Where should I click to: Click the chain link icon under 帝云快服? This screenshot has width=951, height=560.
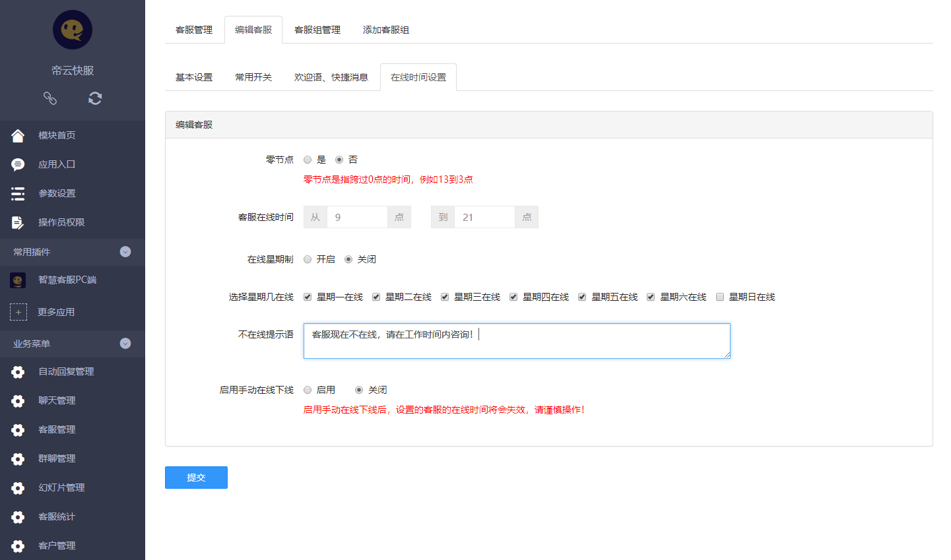coord(50,98)
